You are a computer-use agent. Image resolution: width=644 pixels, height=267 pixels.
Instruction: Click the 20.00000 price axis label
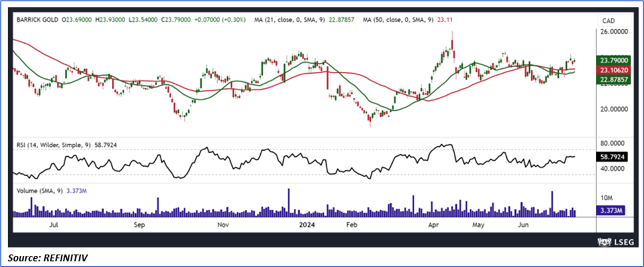tap(613, 110)
